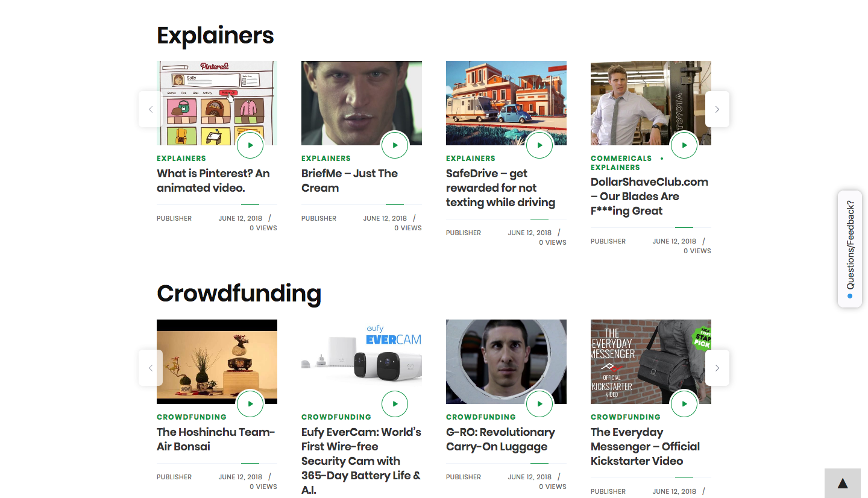Click the 0 Views count on Hoshinchu card
This screenshot has height=498, width=868.
[263, 487]
